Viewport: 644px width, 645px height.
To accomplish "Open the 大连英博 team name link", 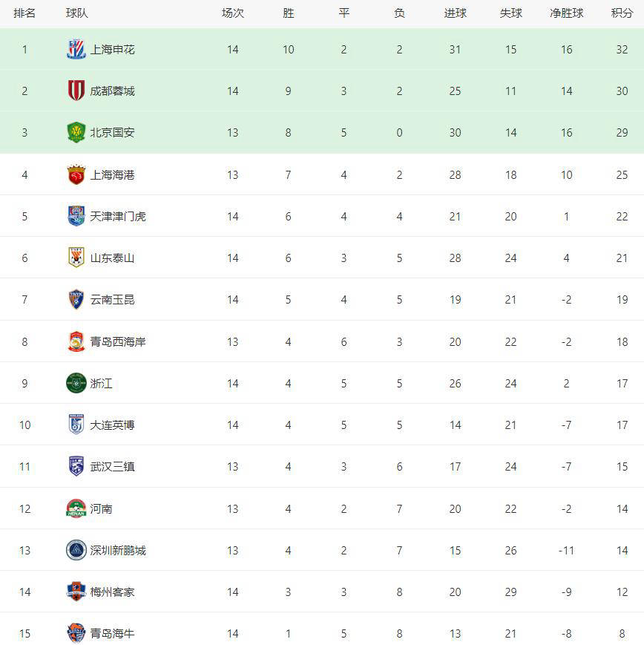I will pyautogui.click(x=113, y=425).
